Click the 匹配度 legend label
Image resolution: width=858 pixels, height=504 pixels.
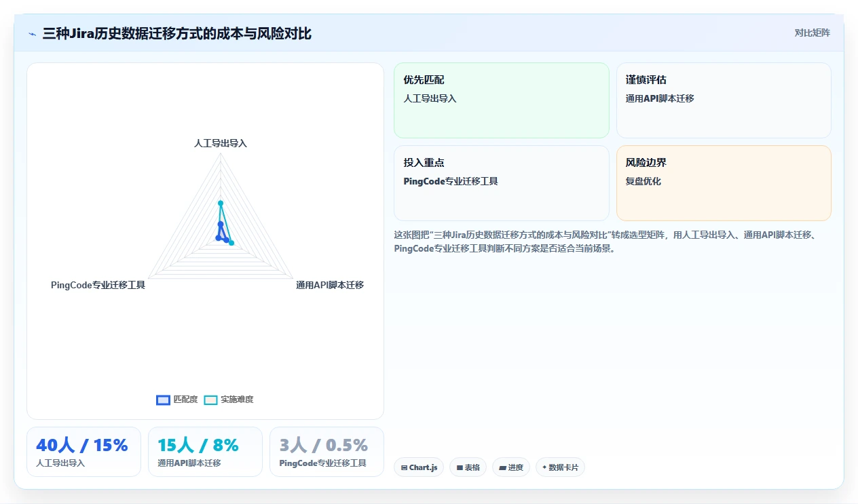[x=185, y=400]
